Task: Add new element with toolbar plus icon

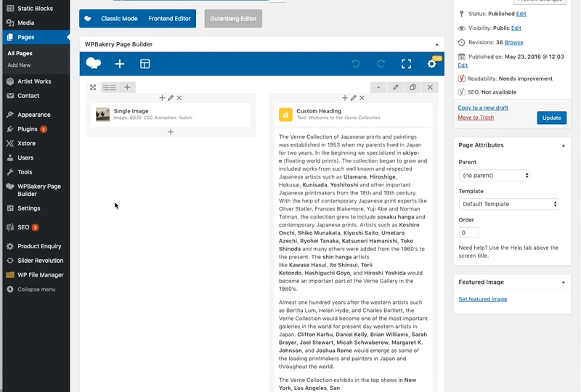Action: point(119,64)
